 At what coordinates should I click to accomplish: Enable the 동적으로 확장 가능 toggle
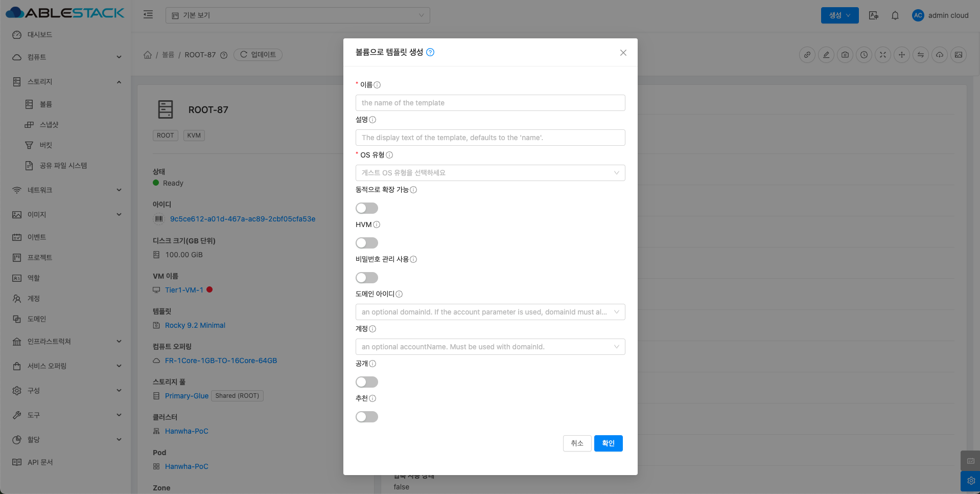(367, 208)
